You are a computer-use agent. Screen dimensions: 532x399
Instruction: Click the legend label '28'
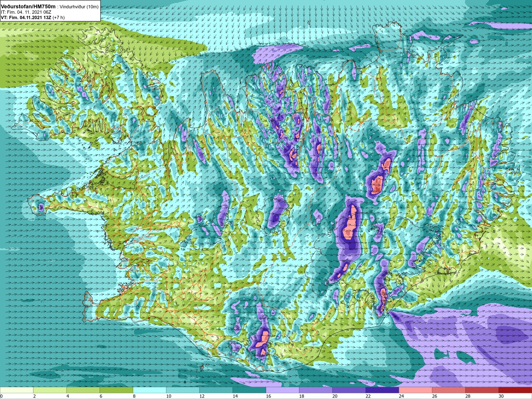(x=468, y=396)
